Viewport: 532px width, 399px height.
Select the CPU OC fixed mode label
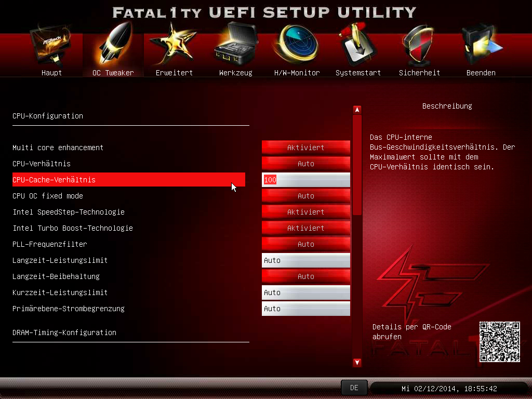pyautogui.click(x=47, y=196)
